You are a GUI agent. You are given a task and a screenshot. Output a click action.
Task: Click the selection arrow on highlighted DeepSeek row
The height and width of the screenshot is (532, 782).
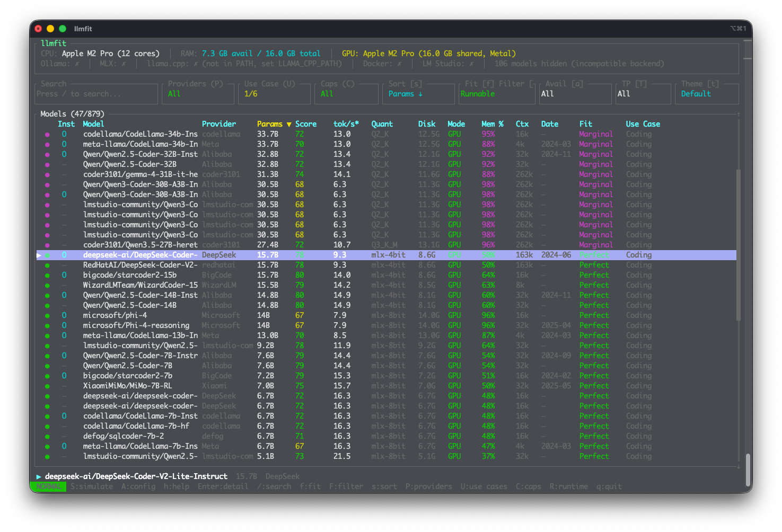point(39,255)
